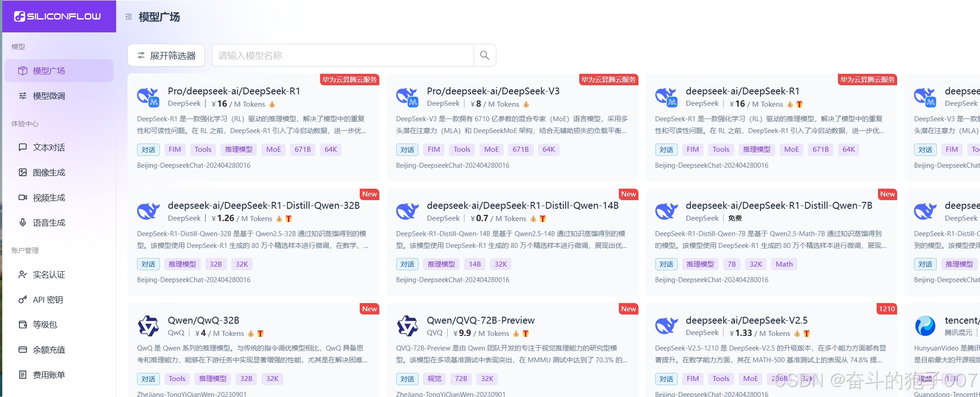The width and height of the screenshot is (980, 397).
Task: Open the Pro/deepseek-ai/DeepSeek-V3 model card title
Action: click(493, 91)
